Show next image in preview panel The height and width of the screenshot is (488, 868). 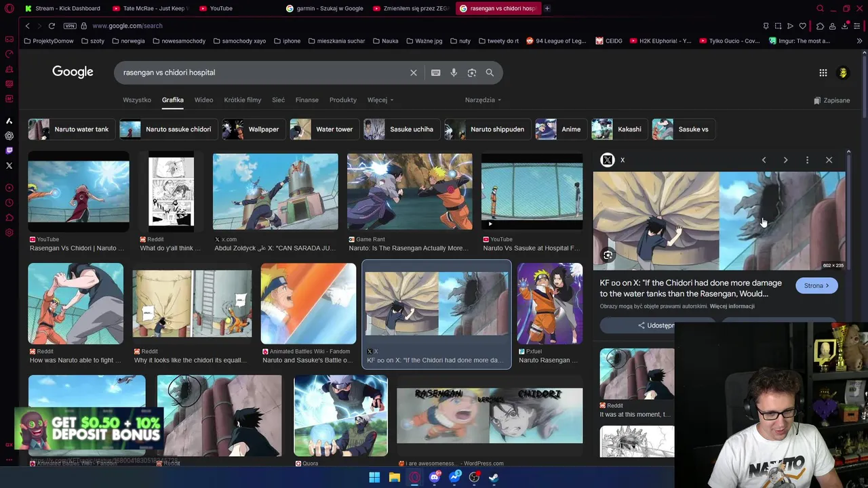click(x=785, y=160)
